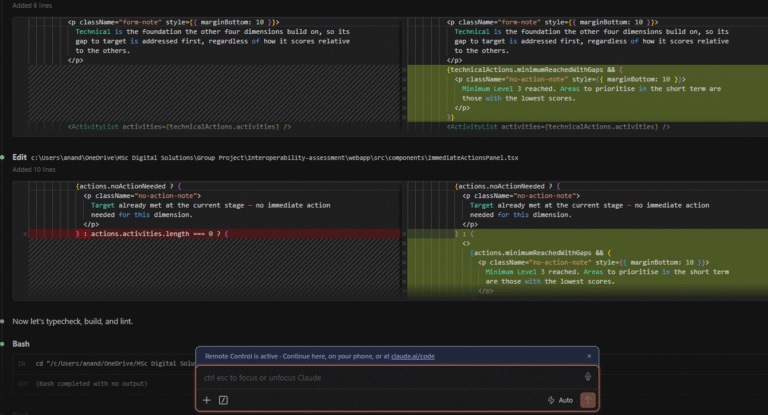The image size is (768, 415).
Task: Click the added line '{actions.minimumReachedWithGaps && ('
Action: pyautogui.click(x=588, y=253)
